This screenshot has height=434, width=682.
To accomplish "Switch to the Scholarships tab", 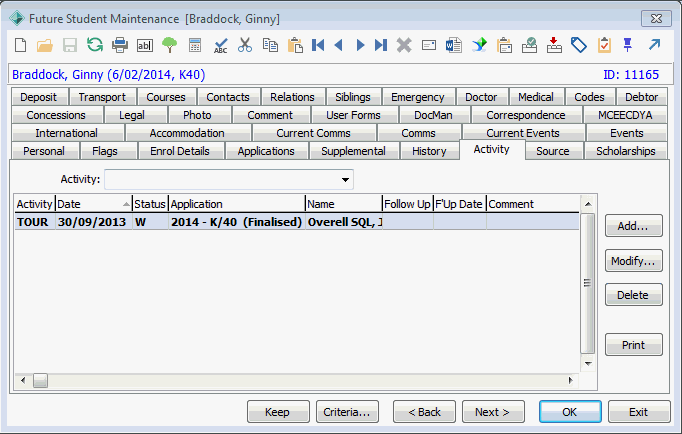I will coord(625,151).
